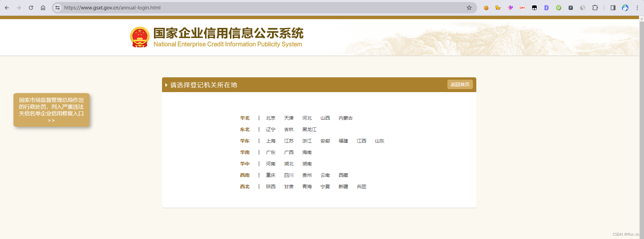
Task: Reload the page with the refresh icon
Action: [x=31, y=8]
